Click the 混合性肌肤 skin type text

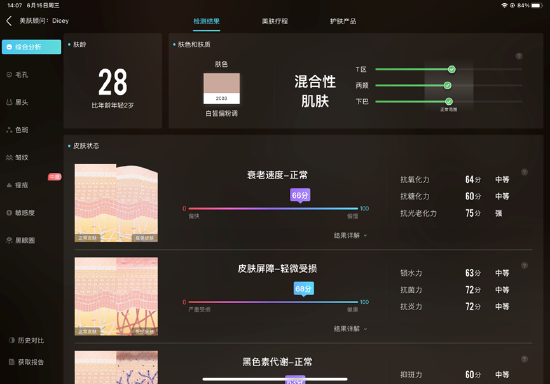point(315,91)
